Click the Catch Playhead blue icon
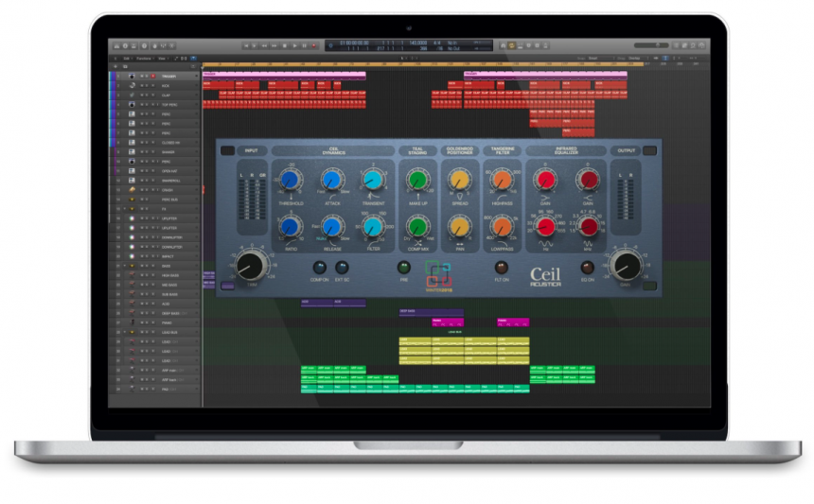The image size is (814, 504). coord(193,58)
